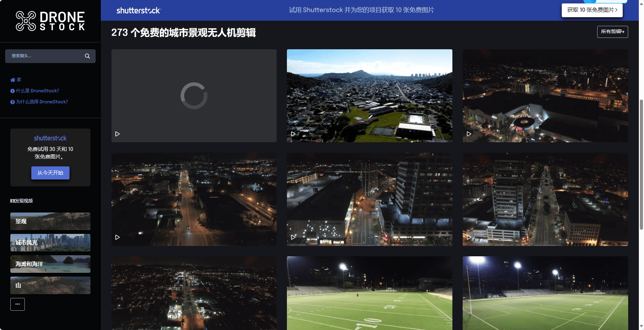This screenshot has height=330, width=644.
Task: Expand more categories with ellipsis button
Action: (18, 304)
